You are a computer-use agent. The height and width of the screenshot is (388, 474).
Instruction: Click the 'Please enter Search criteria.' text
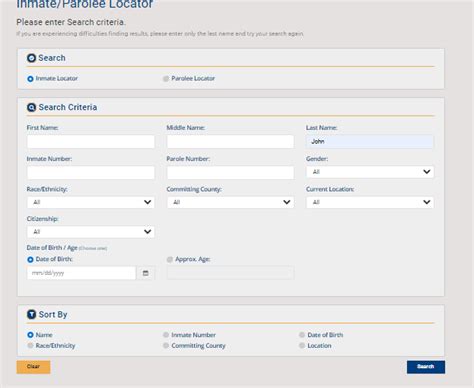[71, 22]
